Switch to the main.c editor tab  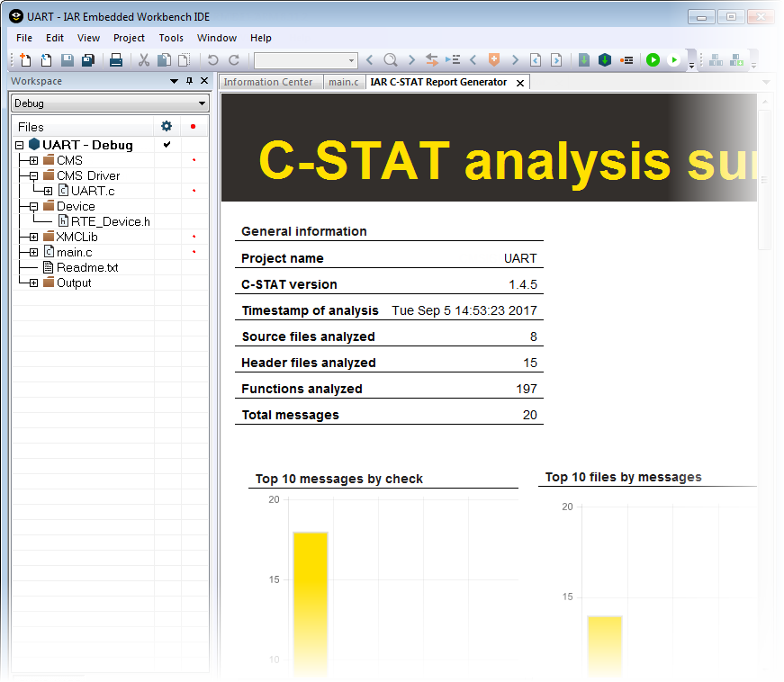343,82
